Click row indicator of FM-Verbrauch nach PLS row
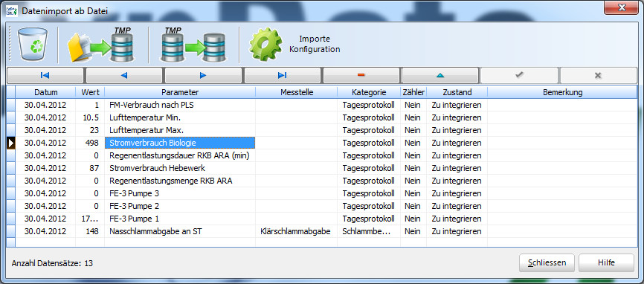 point(11,105)
